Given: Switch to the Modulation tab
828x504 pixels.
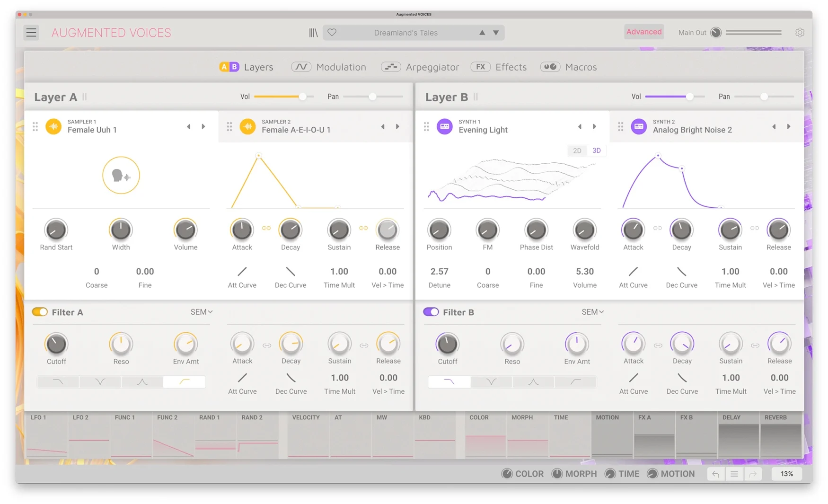Looking at the screenshot, I should point(329,67).
